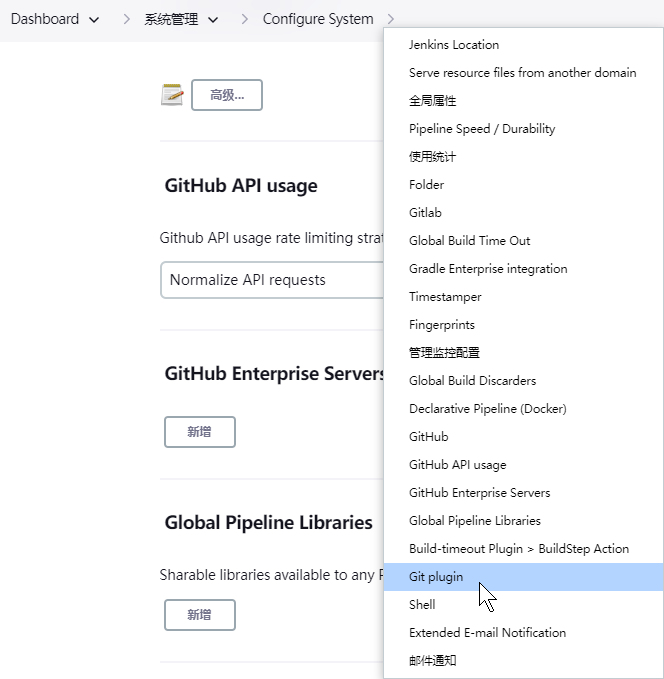
Task: Choose Declarative Pipeline (Docker) menu item
Action: (x=487, y=409)
